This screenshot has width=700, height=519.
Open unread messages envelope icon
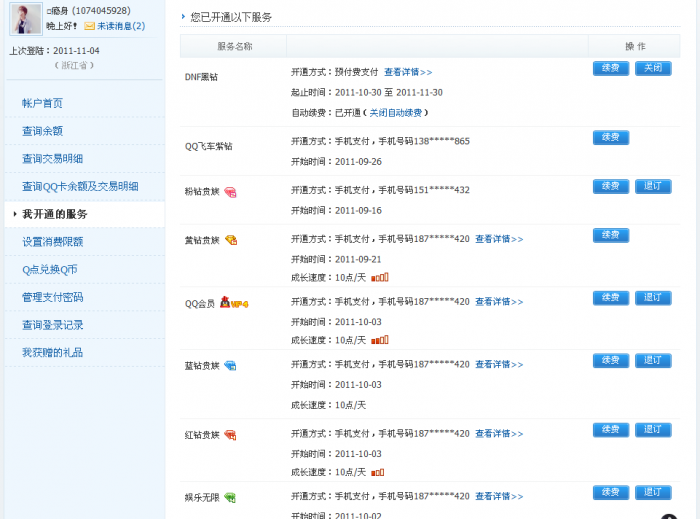(89, 26)
